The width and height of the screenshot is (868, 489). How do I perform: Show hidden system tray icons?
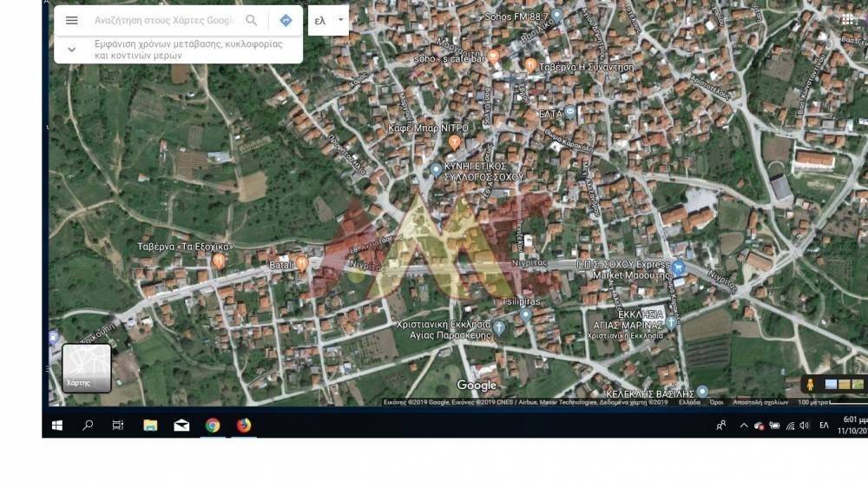[743, 426]
